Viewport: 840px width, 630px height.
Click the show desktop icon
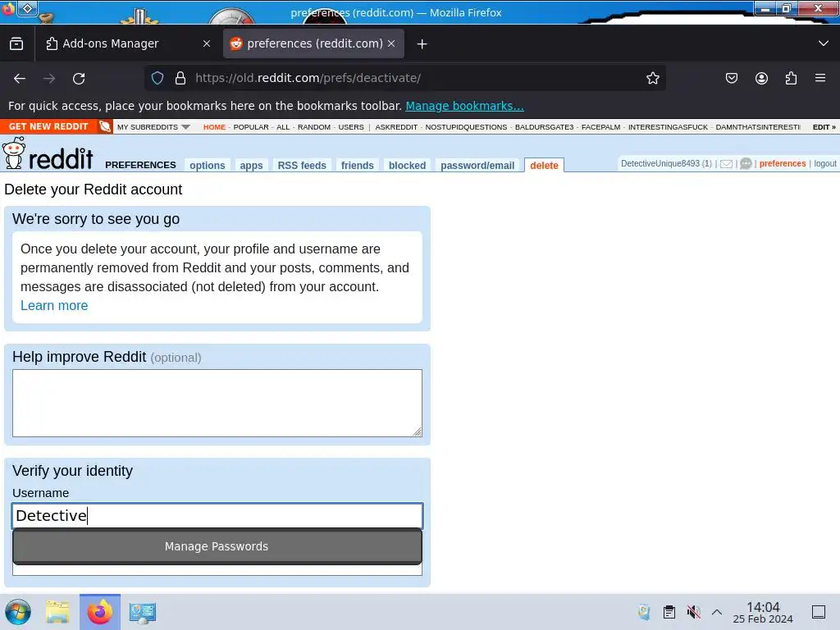point(819,612)
